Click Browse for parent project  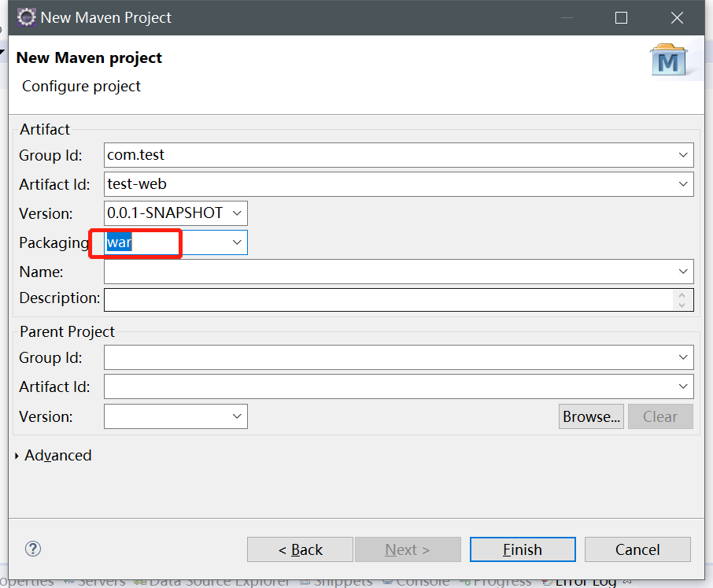tap(591, 416)
